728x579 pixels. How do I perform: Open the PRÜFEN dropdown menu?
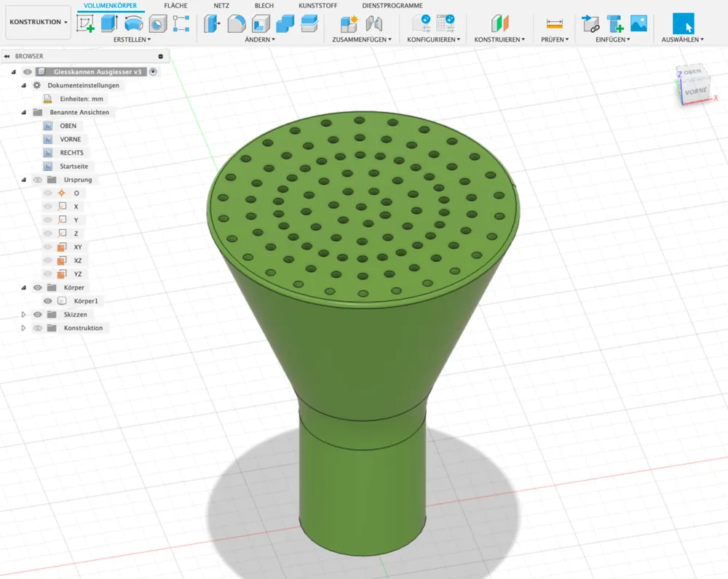tap(555, 39)
